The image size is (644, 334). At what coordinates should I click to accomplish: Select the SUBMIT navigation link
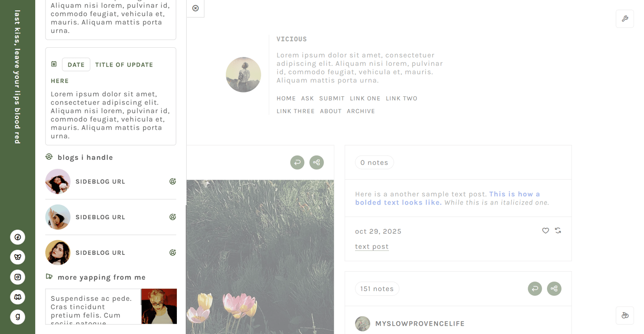coord(332,98)
